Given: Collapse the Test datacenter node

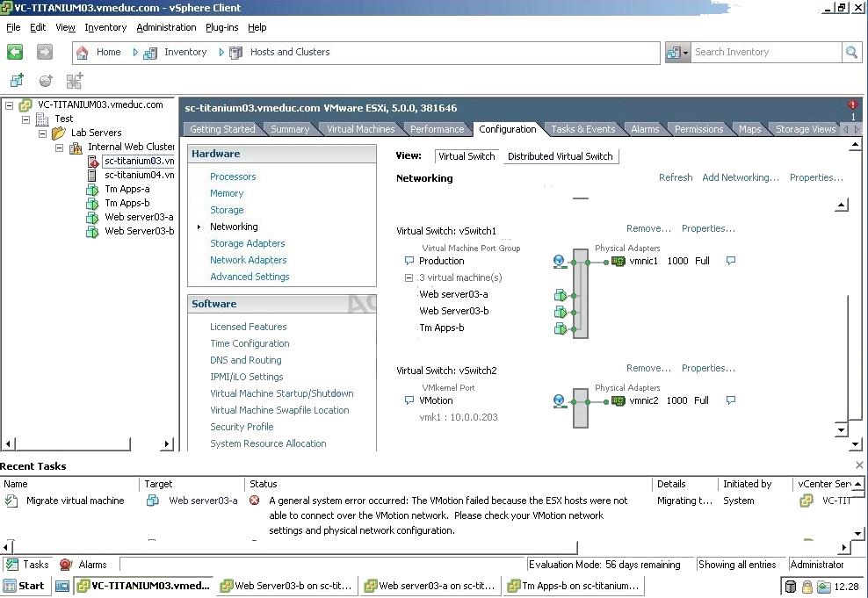Looking at the screenshot, I should coord(26,119).
